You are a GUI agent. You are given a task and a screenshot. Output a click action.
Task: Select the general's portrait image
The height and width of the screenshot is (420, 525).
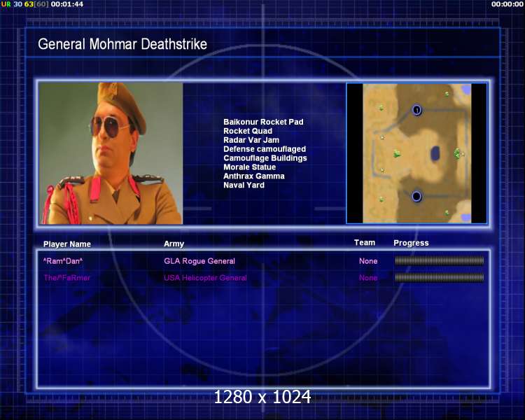pos(111,153)
